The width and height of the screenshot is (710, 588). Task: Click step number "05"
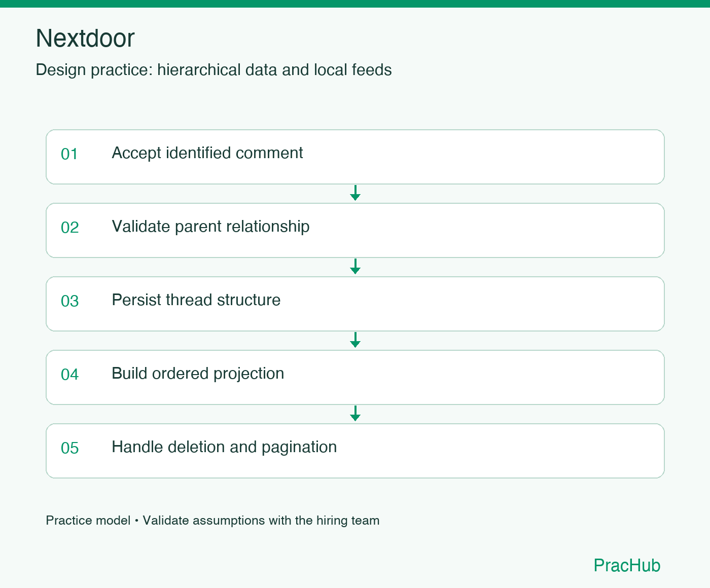click(70, 448)
